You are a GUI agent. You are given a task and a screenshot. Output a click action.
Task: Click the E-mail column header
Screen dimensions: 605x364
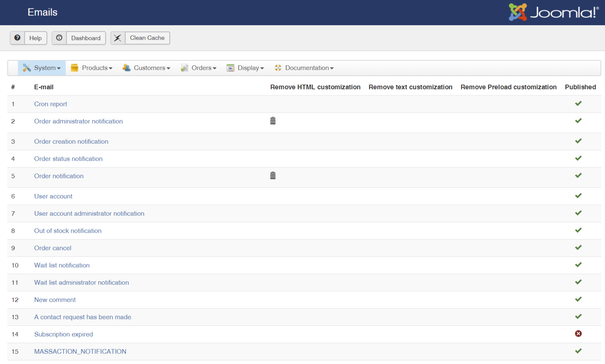tap(44, 87)
